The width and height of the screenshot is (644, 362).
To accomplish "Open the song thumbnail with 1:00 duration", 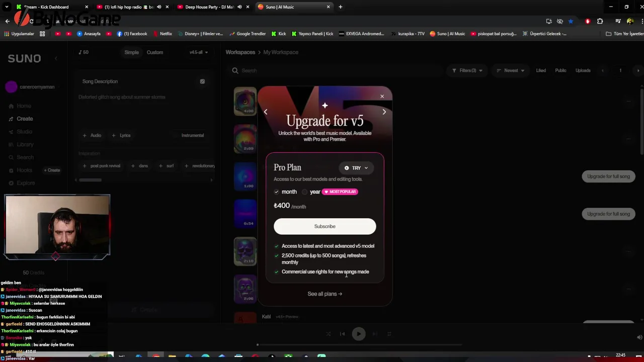I will point(245,176).
